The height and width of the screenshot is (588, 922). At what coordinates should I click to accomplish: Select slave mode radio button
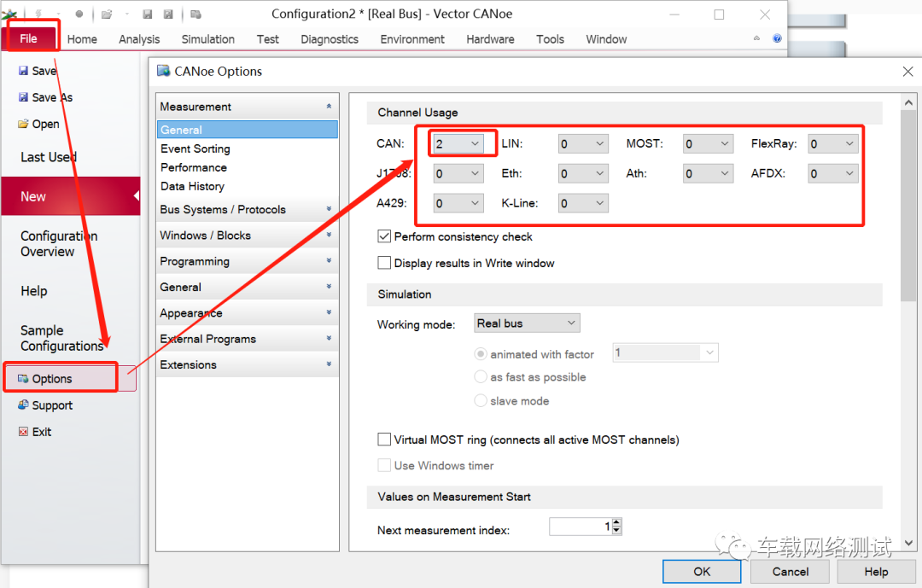[481, 400]
